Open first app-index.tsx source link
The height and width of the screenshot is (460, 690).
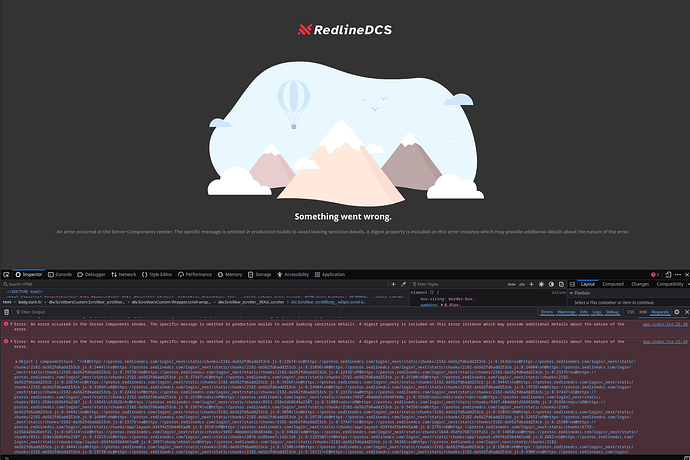[664, 324]
